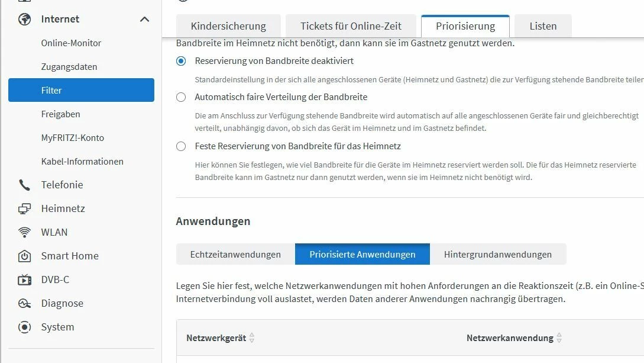Image resolution: width=644 pixels, height=363 pixels.
Task: Click the Telefonie phone icon
Action: 24,185
